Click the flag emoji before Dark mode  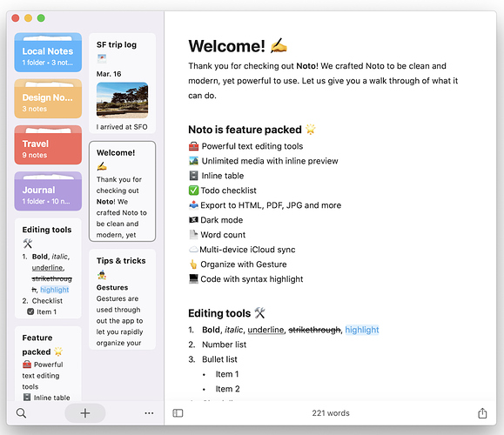[193, 220]
